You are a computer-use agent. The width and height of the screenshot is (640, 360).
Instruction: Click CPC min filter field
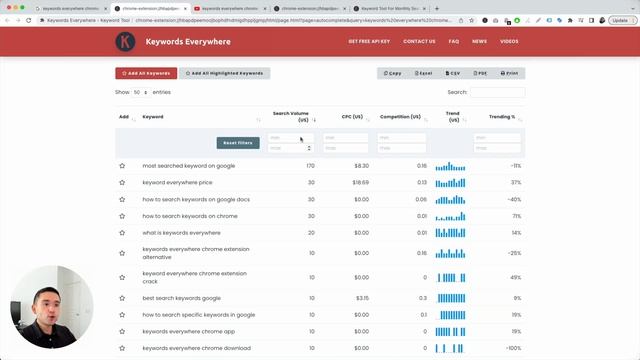pos(346,138)
